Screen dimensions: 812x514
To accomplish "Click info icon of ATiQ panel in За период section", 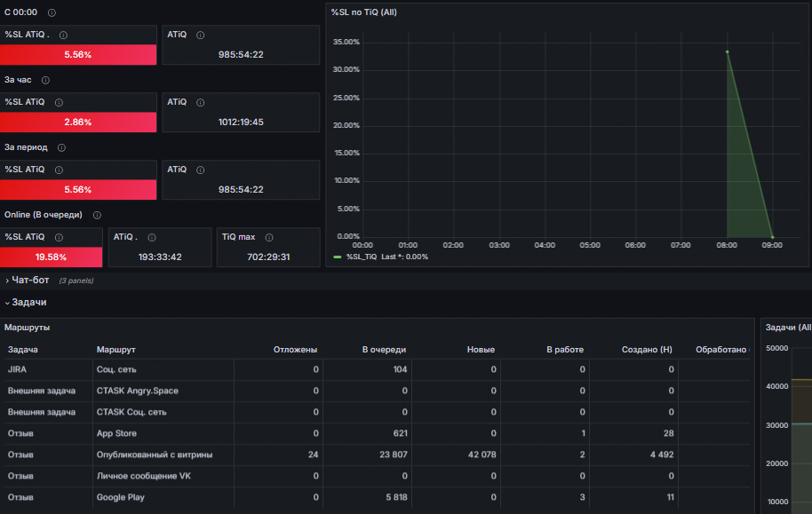I will (x=201, y=170).
